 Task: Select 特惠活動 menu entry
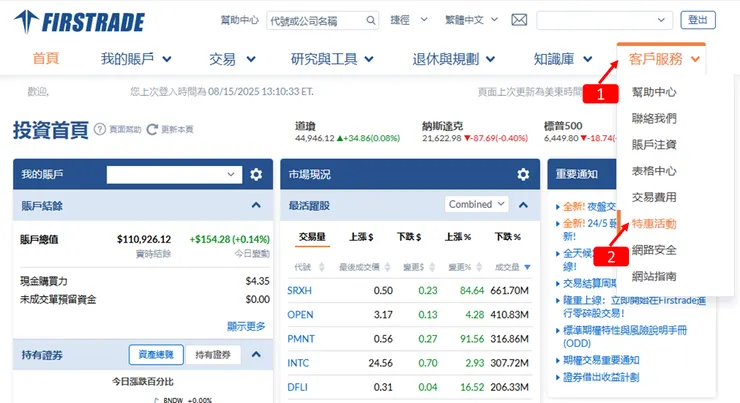tap(654, 224)
